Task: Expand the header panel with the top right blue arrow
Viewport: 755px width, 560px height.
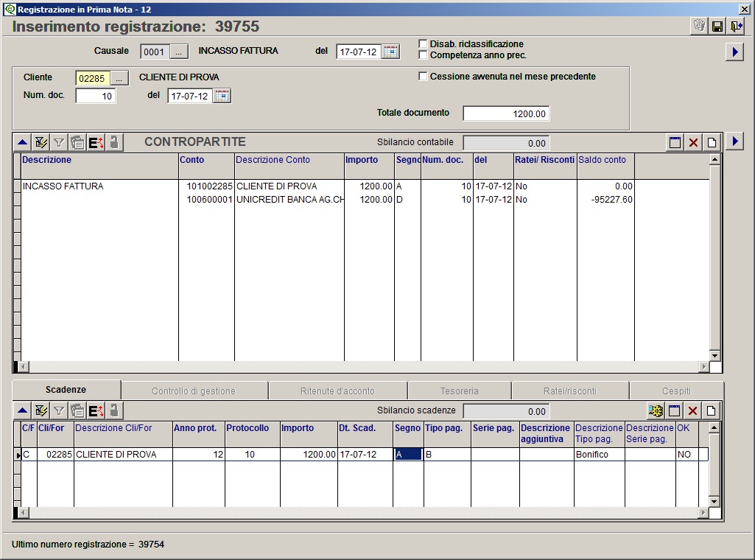Action: (x=735, y=52)
